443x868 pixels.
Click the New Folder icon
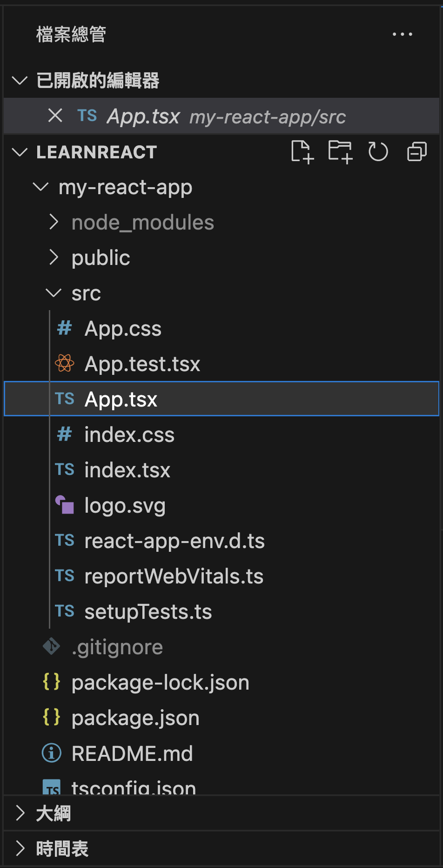pos(340,152)
